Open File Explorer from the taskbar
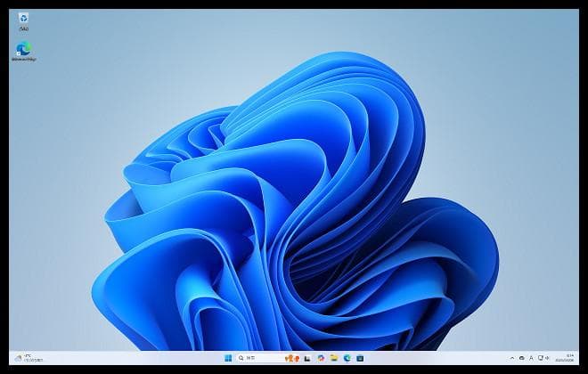The width and height of the screenshot is (588, 374). pos(333,357)
